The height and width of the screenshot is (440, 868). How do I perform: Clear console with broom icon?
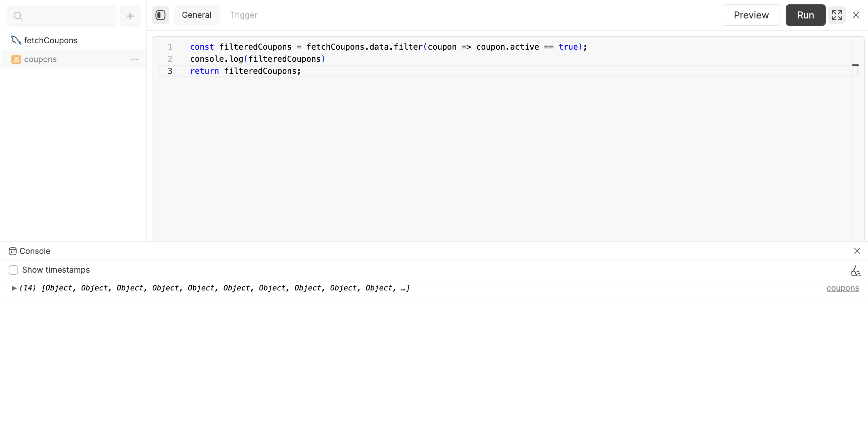coord(855,270)
